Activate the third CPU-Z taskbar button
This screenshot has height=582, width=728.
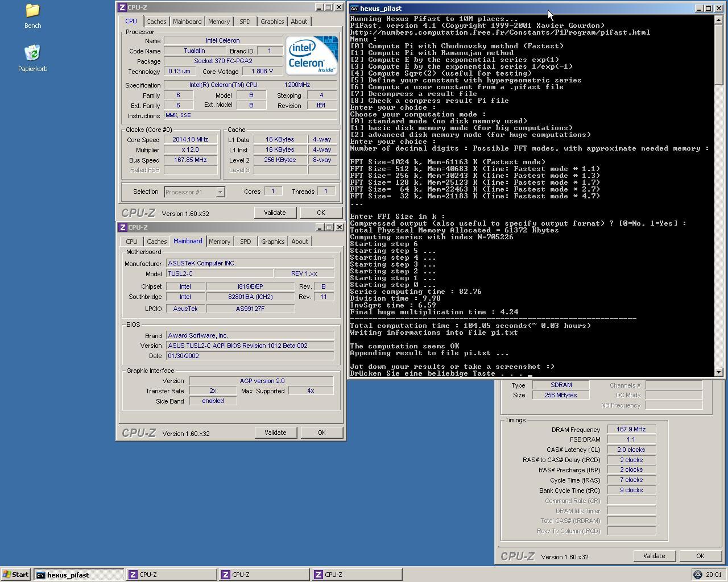[357, 575]
